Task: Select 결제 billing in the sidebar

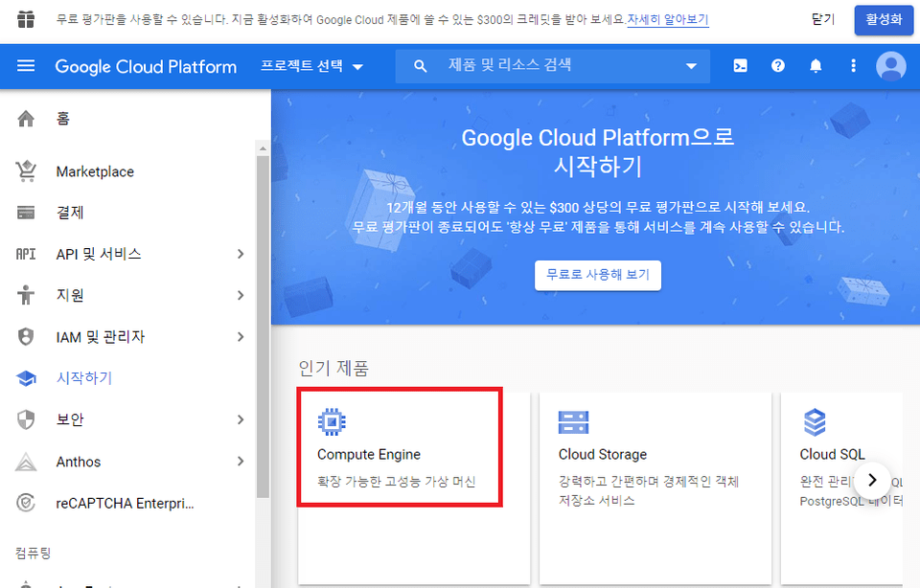Action: pos(70,213)
